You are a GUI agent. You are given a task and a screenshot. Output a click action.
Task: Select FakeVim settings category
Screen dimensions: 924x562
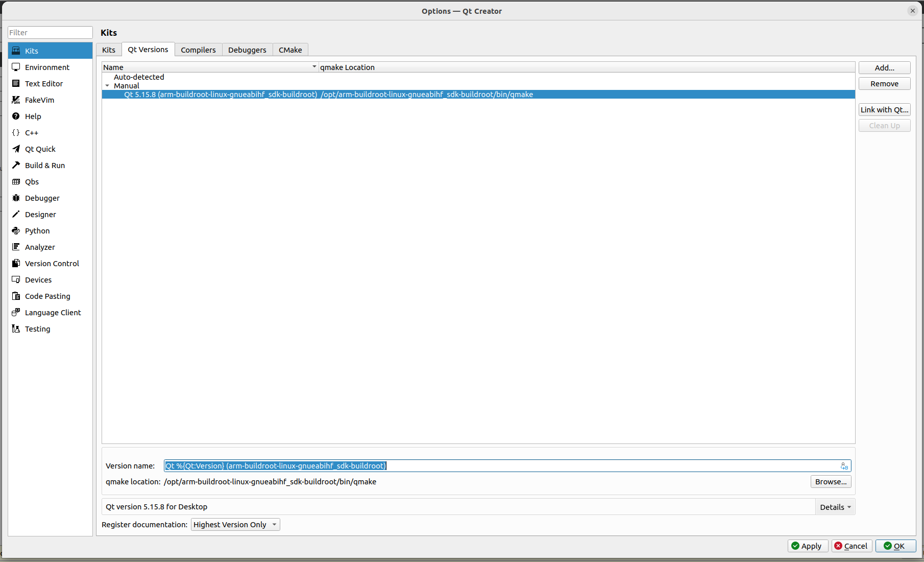click(50, 100)
